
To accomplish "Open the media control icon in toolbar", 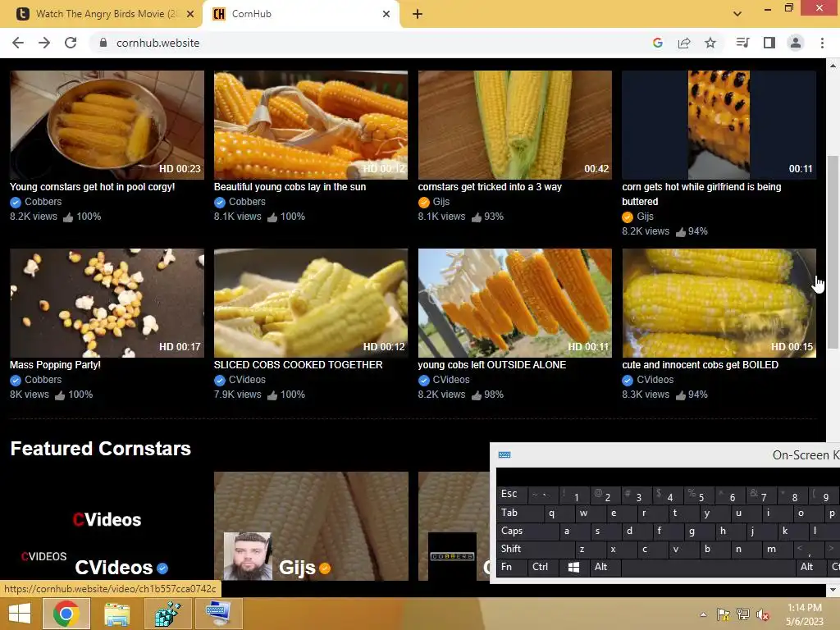I will pyautogui.click(x=742, y=43).
